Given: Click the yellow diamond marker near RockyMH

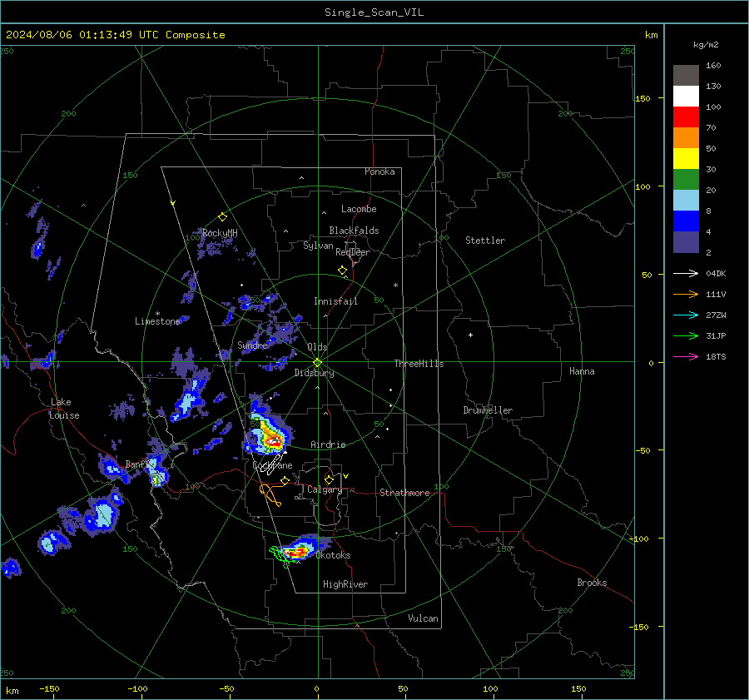Looking at the screenshot, I should 222,217.
